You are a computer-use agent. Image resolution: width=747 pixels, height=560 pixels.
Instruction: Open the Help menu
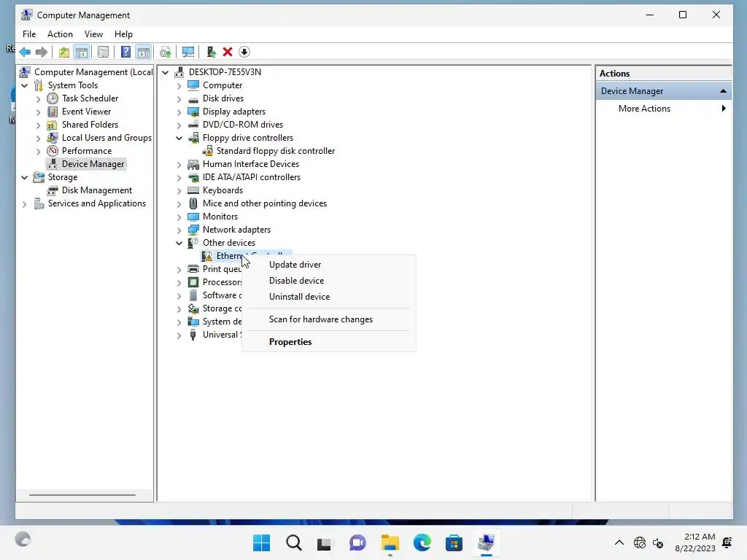tap(123, 34)
